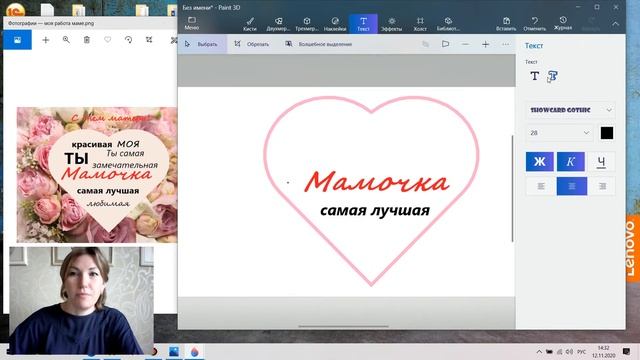
Task: Open the Журнал (History) icon
Action: point(563,24)
